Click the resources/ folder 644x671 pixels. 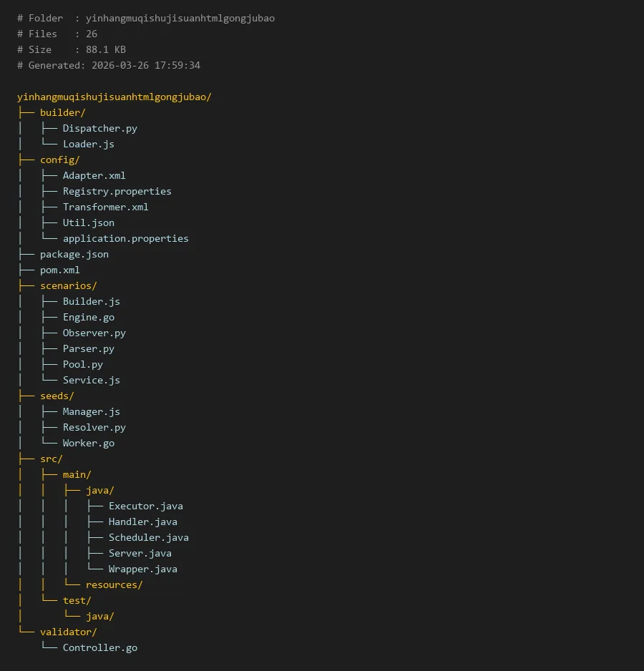(114, 584)
